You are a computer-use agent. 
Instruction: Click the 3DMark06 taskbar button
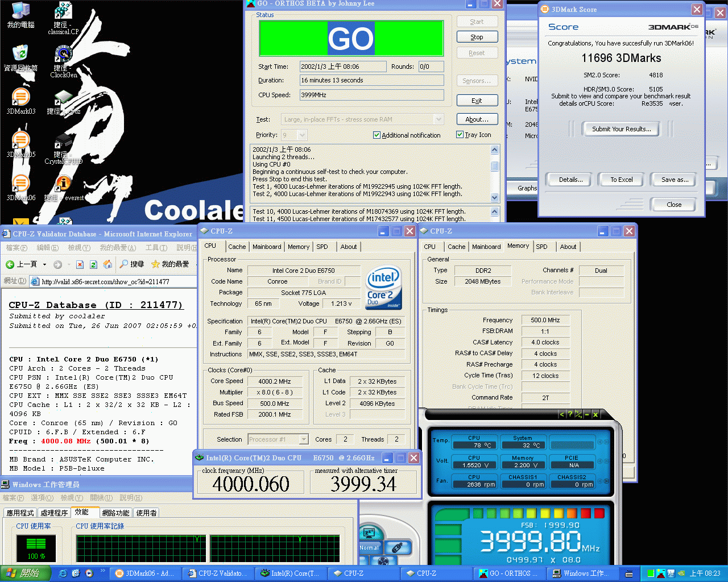pyautogui.click(x=146, y=573)
